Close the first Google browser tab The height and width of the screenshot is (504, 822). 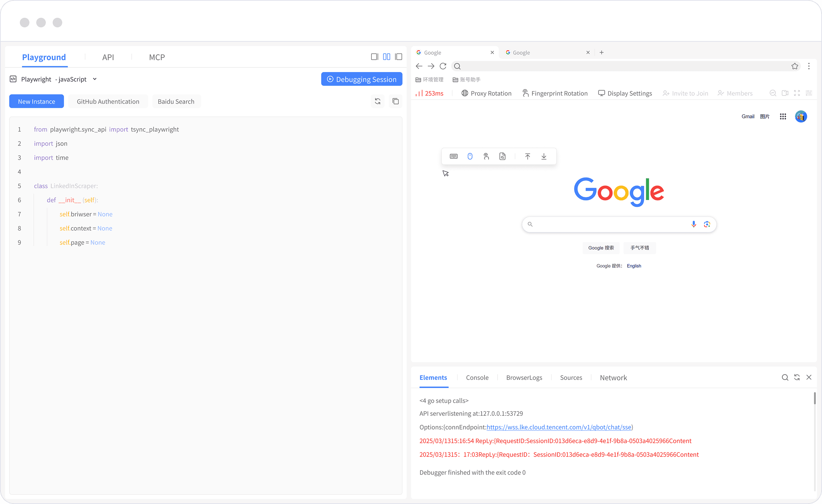(x=492, y=52)
